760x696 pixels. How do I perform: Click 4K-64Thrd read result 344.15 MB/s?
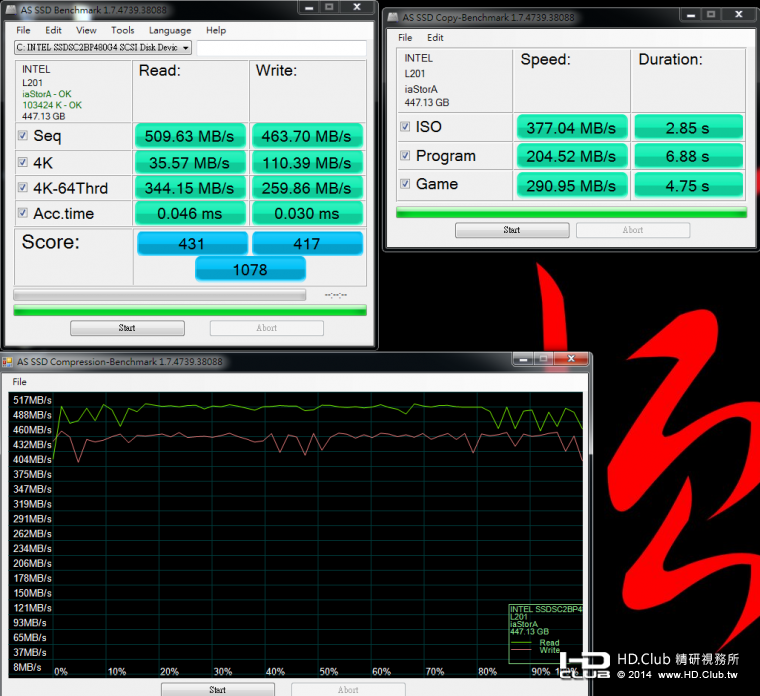[190, 188]
